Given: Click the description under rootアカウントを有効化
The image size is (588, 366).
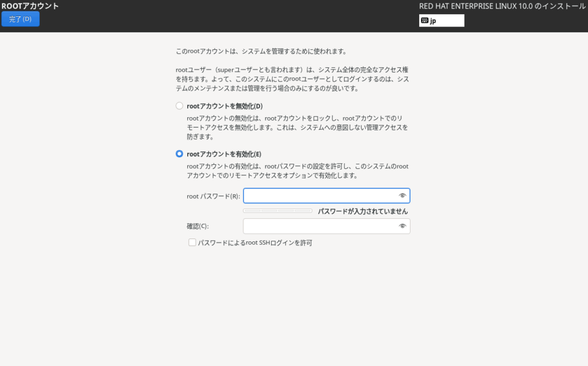Looking at the screenshot, I should (297, 171).
